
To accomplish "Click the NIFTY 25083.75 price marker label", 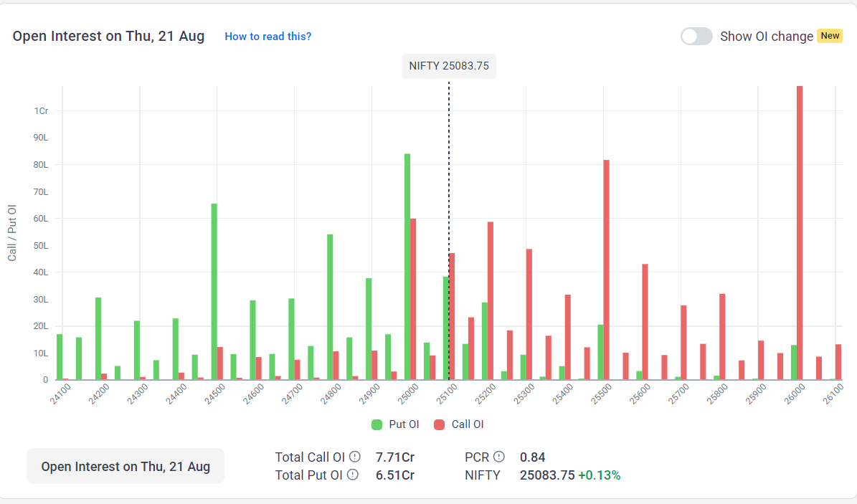I will click(x=449, y=66).
